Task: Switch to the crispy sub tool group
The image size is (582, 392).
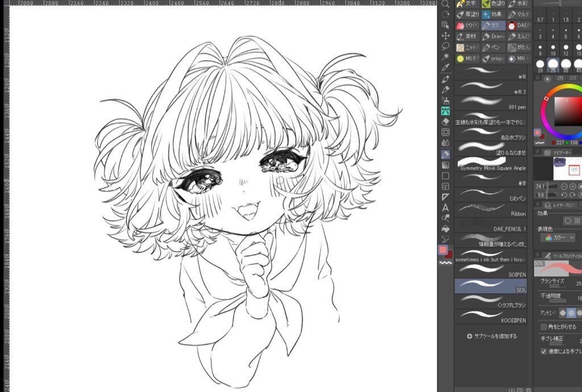Action: click(x=493, y=59)
